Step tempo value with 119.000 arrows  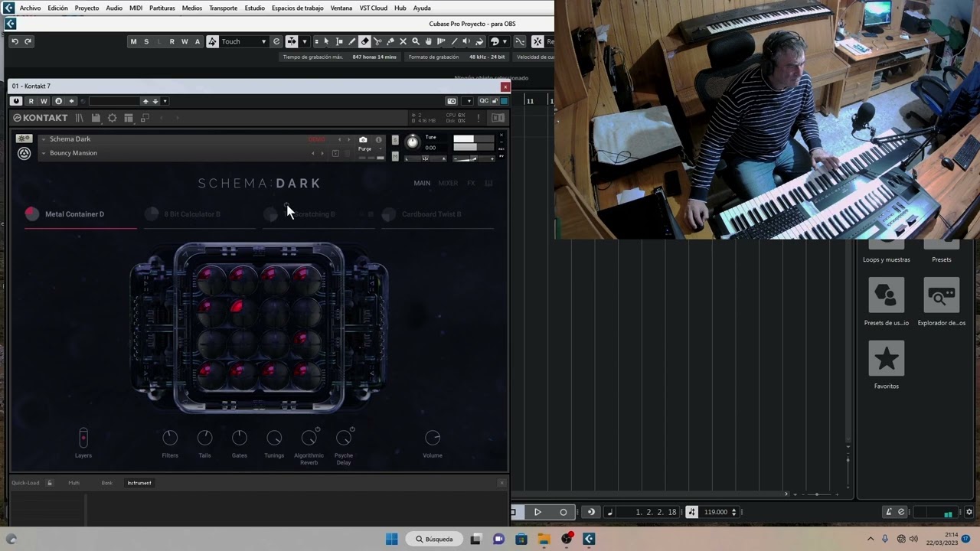tap(734, 512)
